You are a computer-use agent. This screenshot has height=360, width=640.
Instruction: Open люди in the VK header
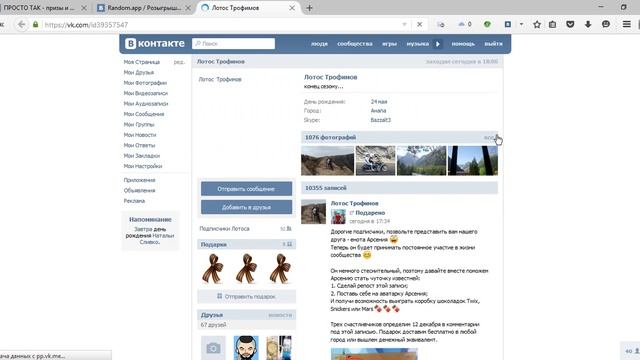point(319,44)
